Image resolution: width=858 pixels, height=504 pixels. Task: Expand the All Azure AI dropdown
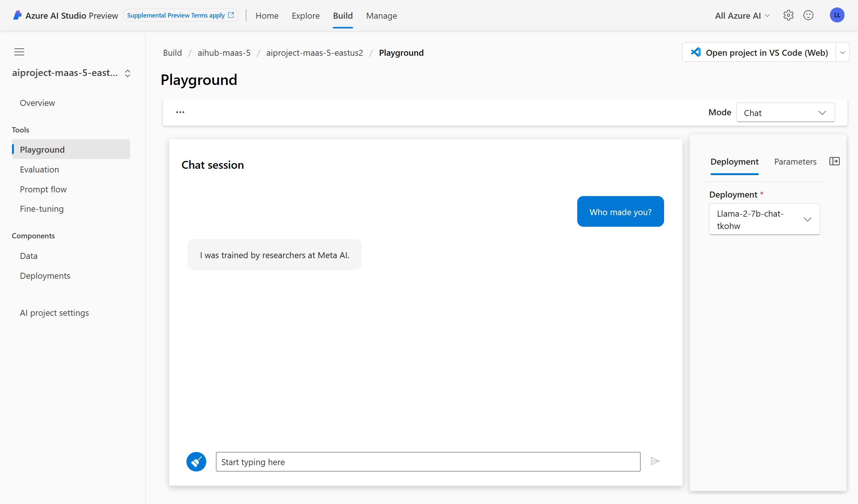pyautogui.click(x=742, y=16)
